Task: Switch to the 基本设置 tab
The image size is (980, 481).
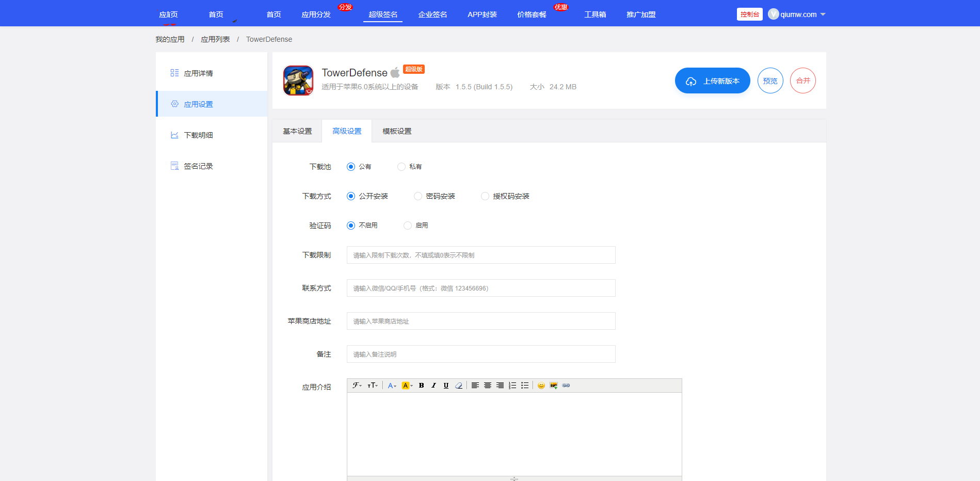Action: click(x=297, y=131)
